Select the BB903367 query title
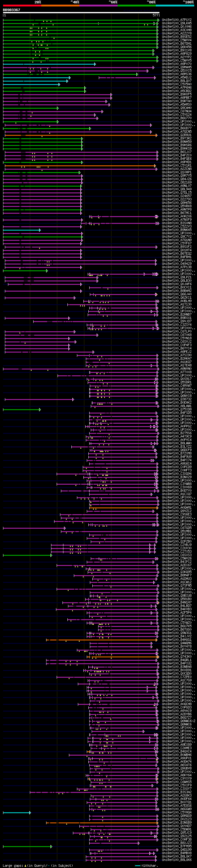 pos(11,10)
